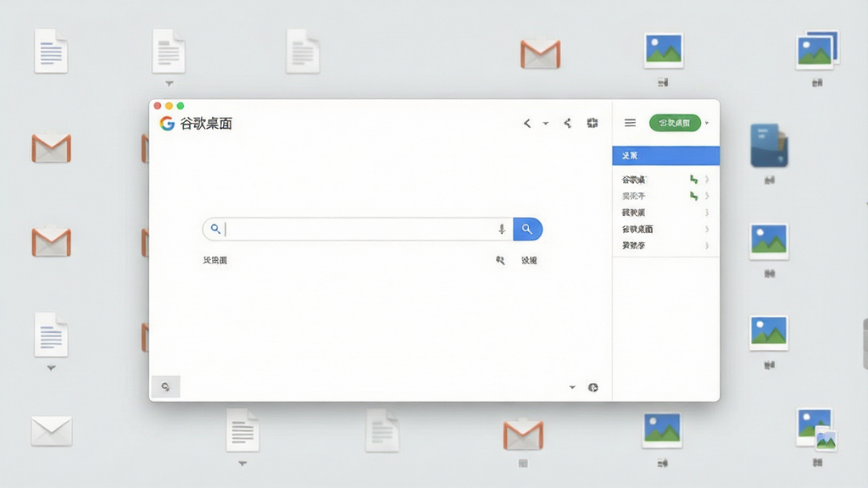Open the dropdown arrow in the window's bottom-right corner
The width and height of the screenshot is (868, 488).
(572, 387)
